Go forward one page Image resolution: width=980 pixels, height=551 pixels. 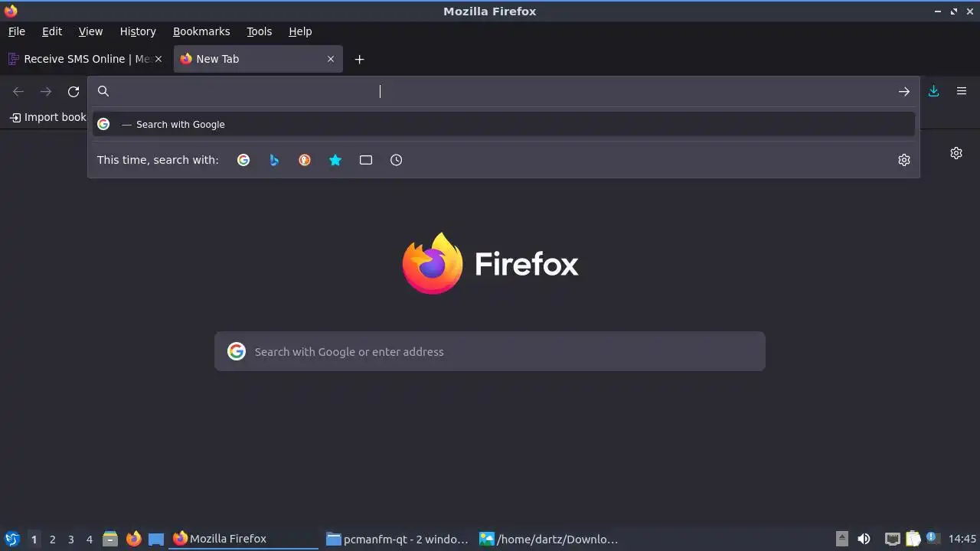click(x=46, y=92)
